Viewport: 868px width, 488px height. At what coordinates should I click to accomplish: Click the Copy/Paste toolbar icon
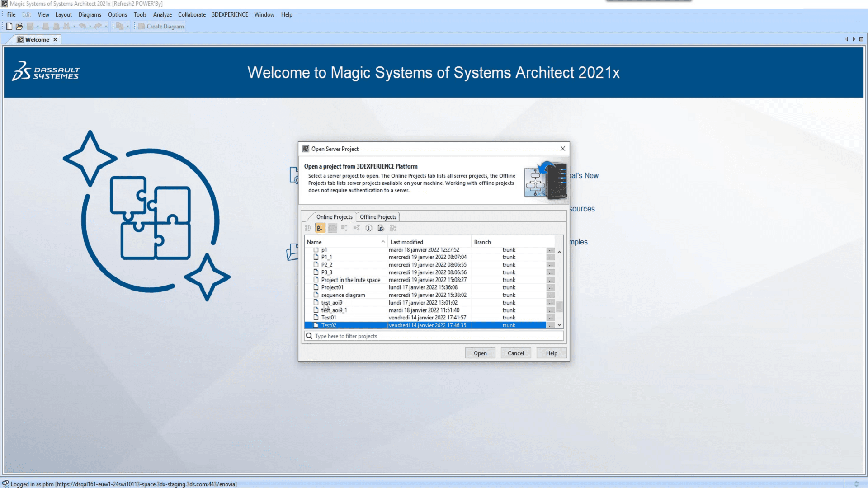click(x=120, y=26)
